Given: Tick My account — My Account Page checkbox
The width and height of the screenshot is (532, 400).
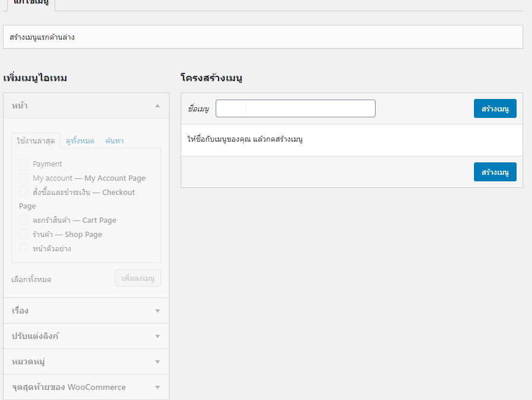Looking at the screenshot, I should click(x=24, y=178).
